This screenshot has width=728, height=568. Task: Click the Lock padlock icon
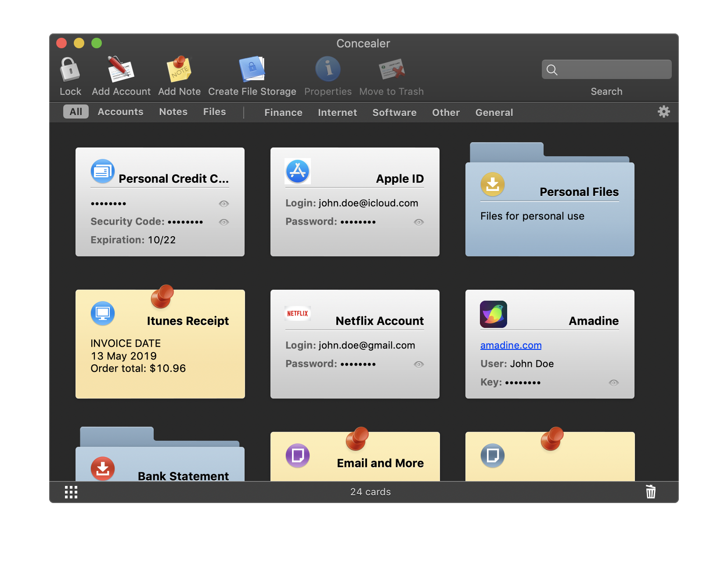point(70,69)
